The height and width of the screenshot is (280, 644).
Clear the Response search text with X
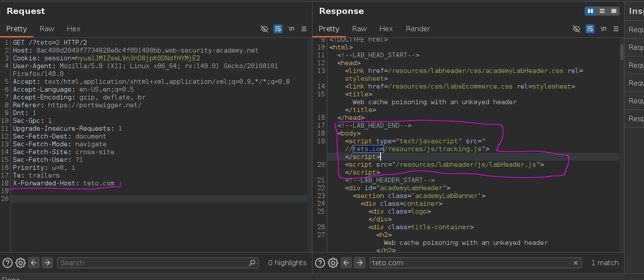(x=576, y=263)
